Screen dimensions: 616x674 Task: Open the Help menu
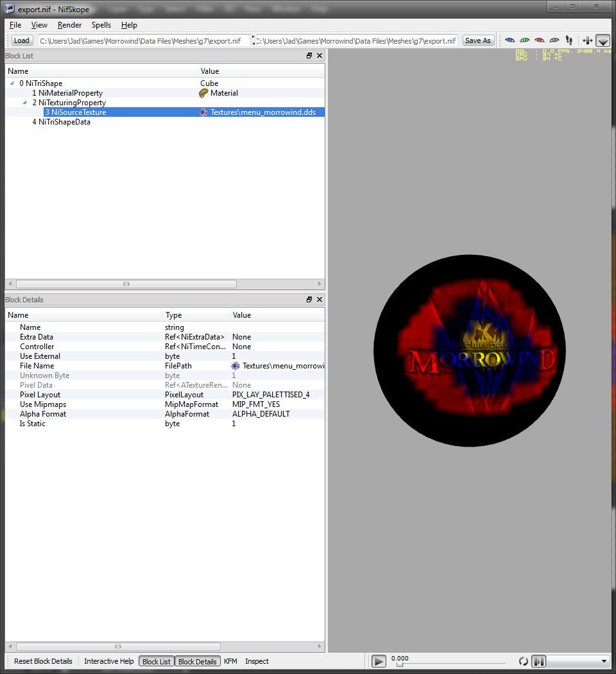[129, 25]
